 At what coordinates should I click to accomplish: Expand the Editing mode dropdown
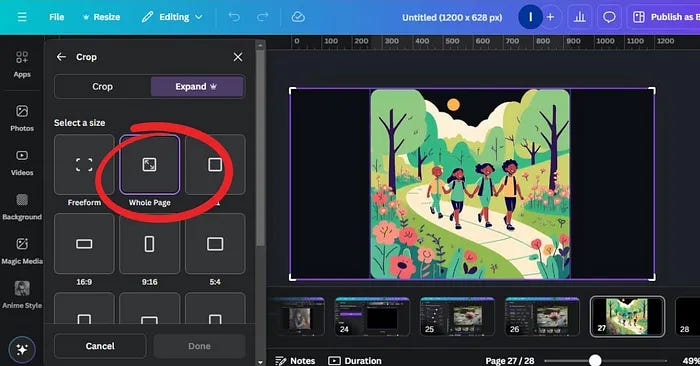(172, 17)
